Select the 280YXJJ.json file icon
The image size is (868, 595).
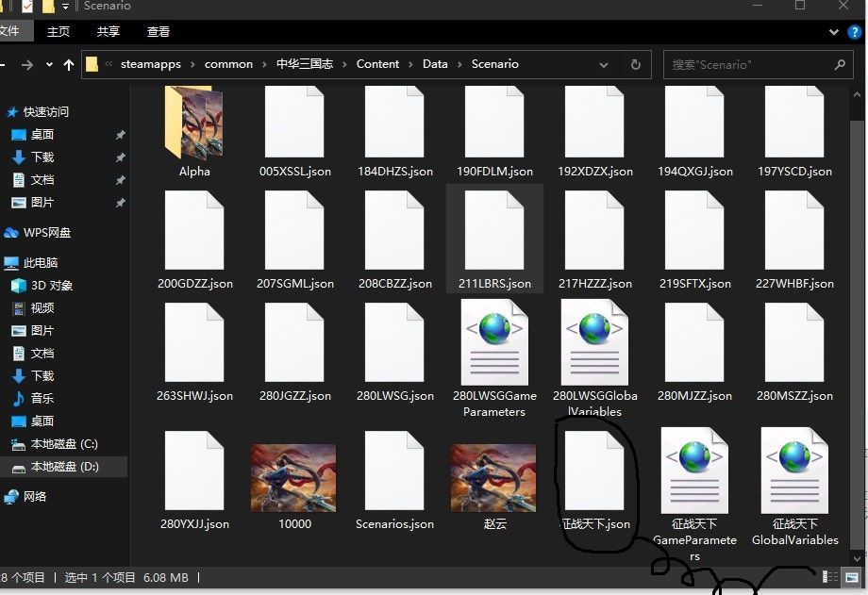pyautogui.click(x=194, y=471)
